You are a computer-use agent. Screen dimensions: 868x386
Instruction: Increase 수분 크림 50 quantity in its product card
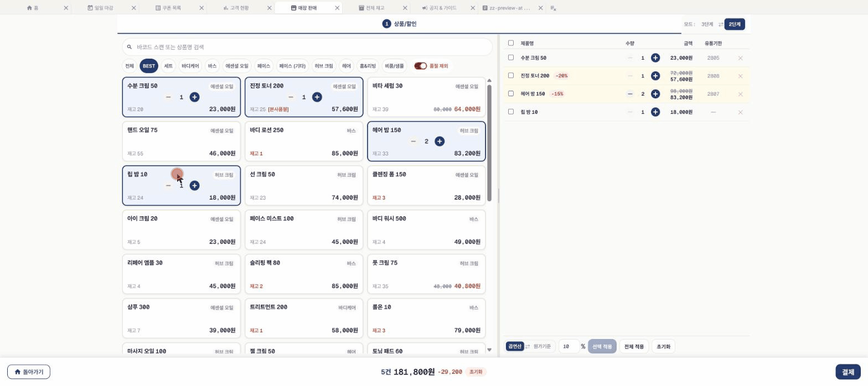[x=194, y=97]
